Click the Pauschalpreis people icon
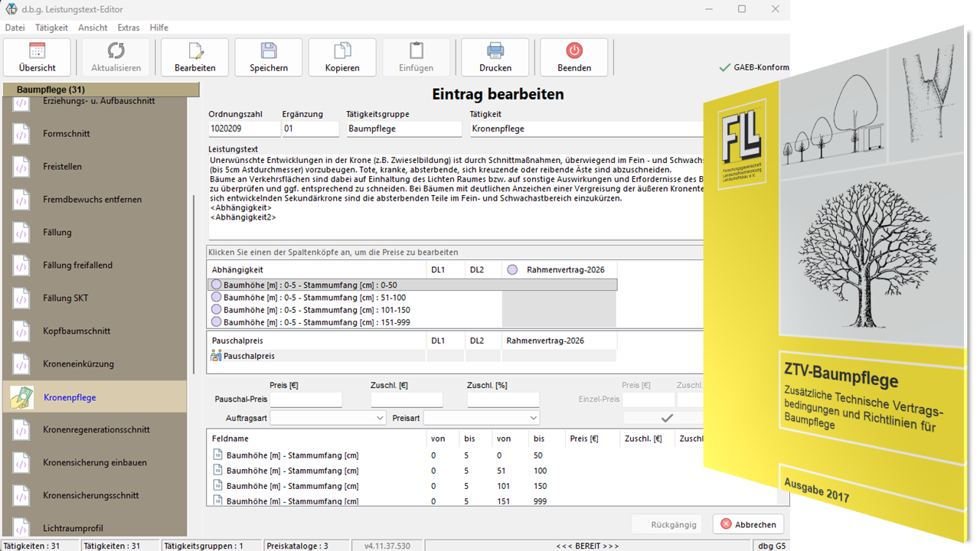980x551 pixels. (x=216, y=356)
